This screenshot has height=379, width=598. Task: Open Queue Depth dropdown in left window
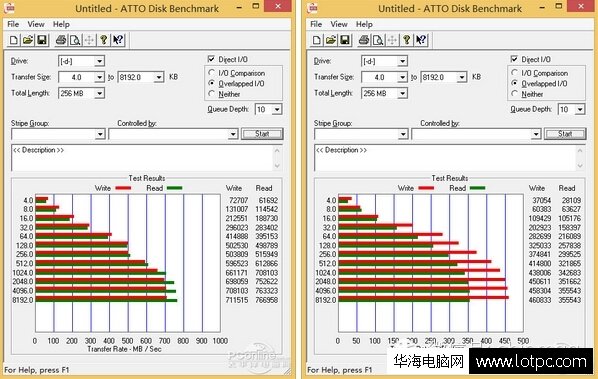[277, 110]
